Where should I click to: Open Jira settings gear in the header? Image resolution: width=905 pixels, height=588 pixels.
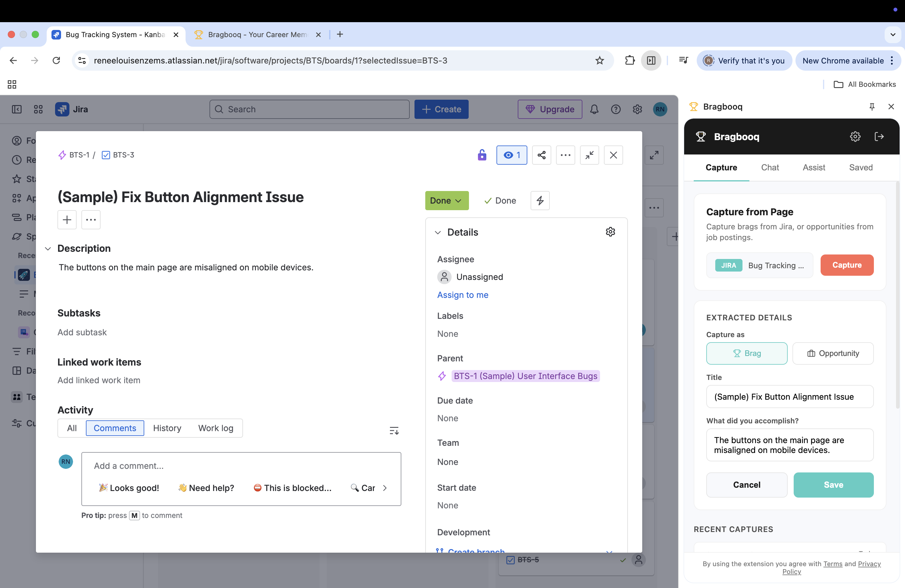click(x=637, y=109)
